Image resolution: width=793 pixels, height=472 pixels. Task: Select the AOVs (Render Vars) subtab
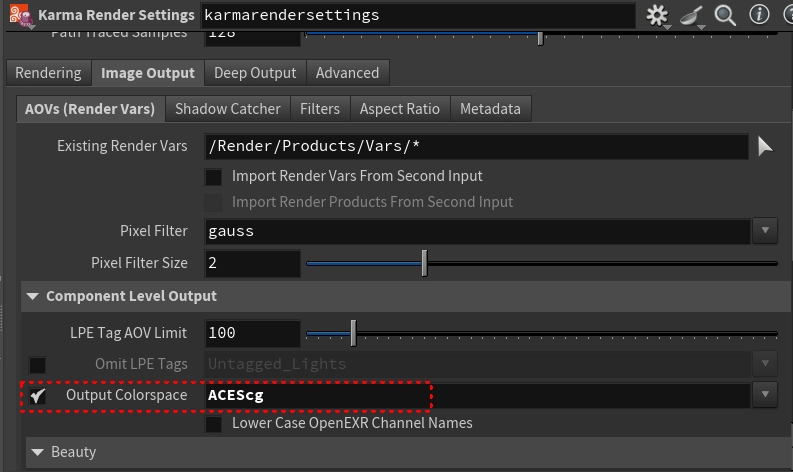(90, 109)
